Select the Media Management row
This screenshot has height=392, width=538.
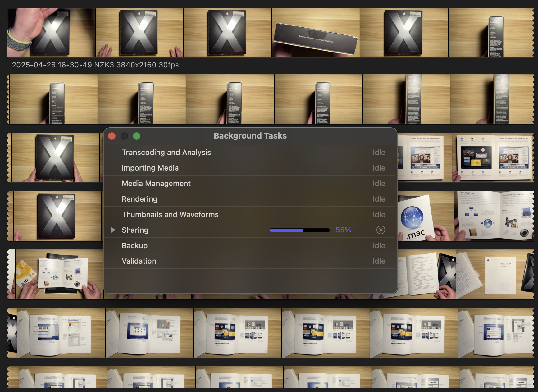pos(249,184)
